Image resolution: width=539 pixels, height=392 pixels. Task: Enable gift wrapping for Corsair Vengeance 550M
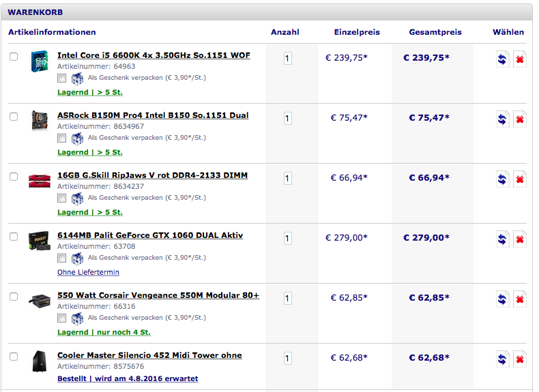click(x=62, y=318)
